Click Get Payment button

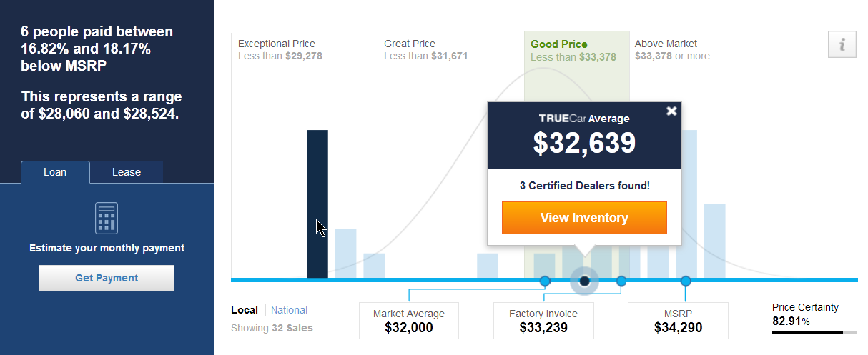(x=107, y=278)
